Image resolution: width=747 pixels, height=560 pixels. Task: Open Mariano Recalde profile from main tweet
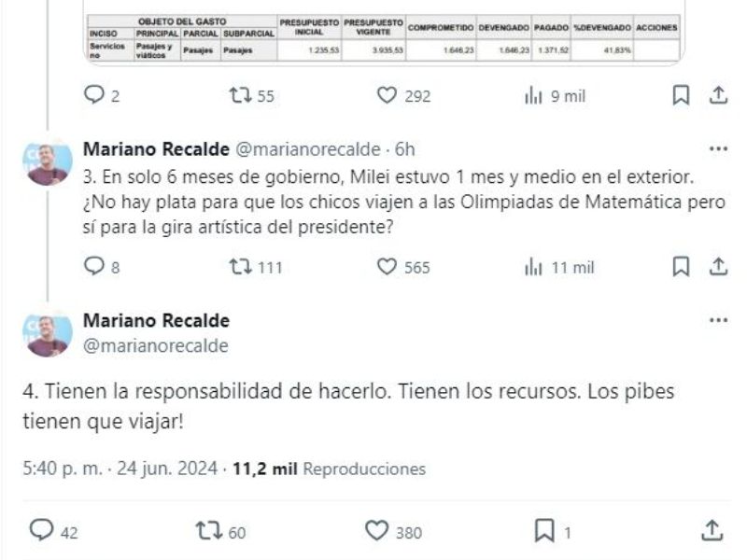156,320
